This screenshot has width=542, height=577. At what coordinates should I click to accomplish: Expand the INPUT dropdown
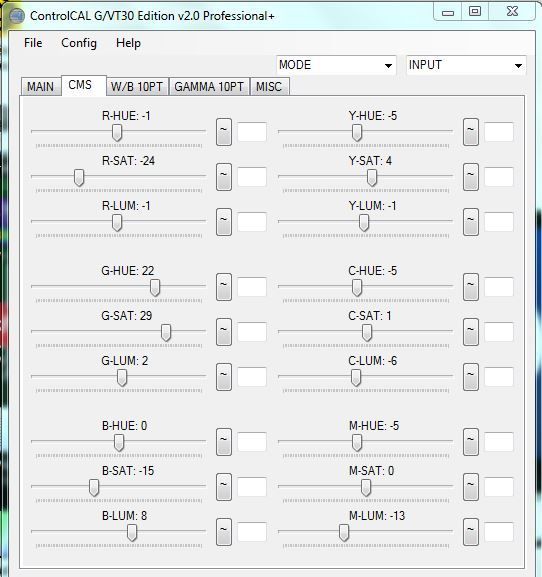[x=466, y=65]
